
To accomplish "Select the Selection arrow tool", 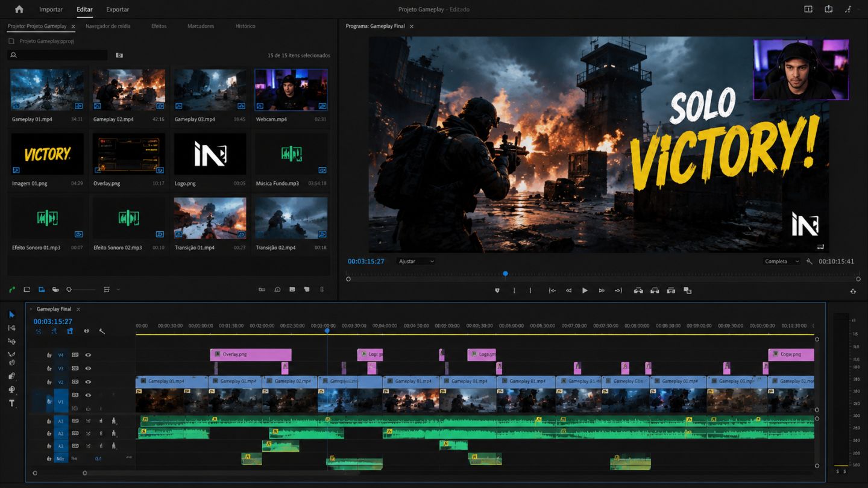I will tap(11, 314).
